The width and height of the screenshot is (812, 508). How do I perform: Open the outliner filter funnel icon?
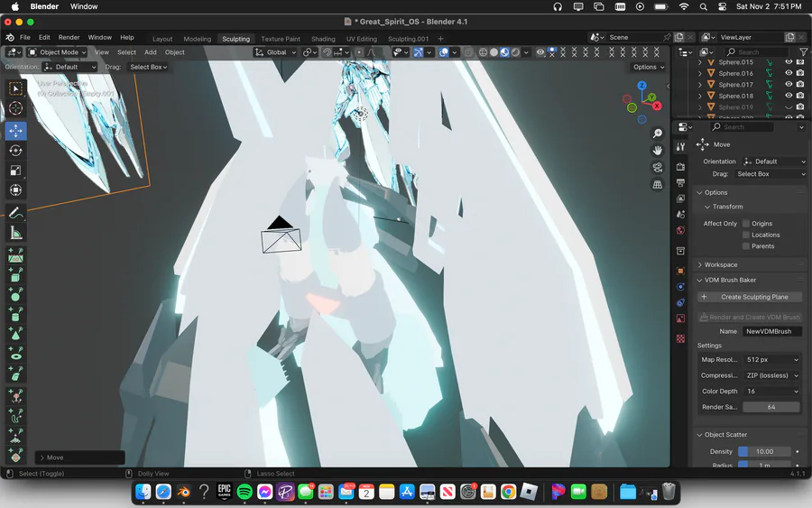pos(803,51)
